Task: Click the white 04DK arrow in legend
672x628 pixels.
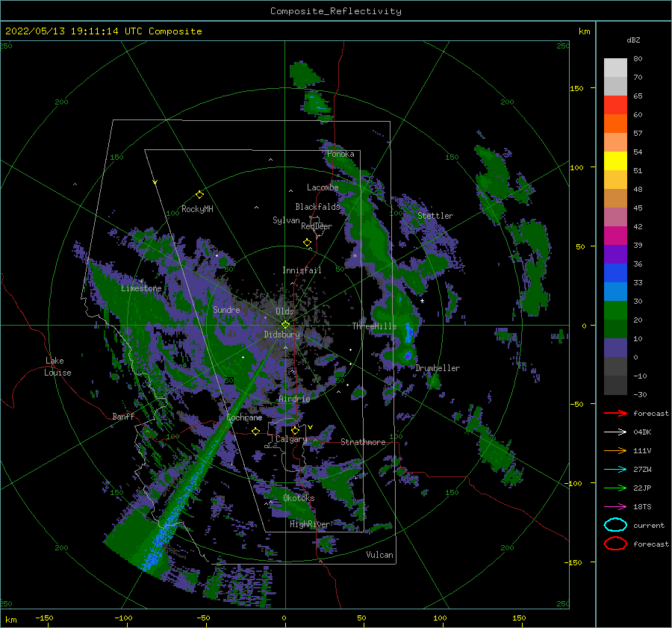Action: pos(615,432)
